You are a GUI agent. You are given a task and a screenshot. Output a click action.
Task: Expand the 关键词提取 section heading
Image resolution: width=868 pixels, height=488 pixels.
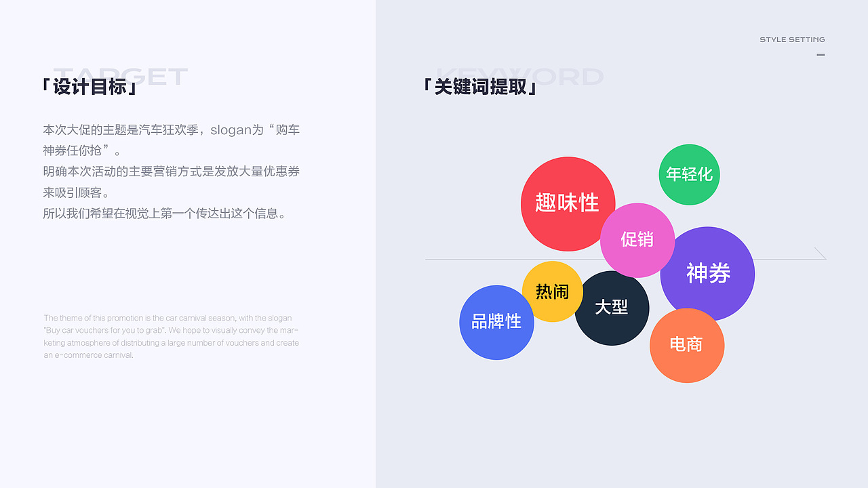coord(479,87)
